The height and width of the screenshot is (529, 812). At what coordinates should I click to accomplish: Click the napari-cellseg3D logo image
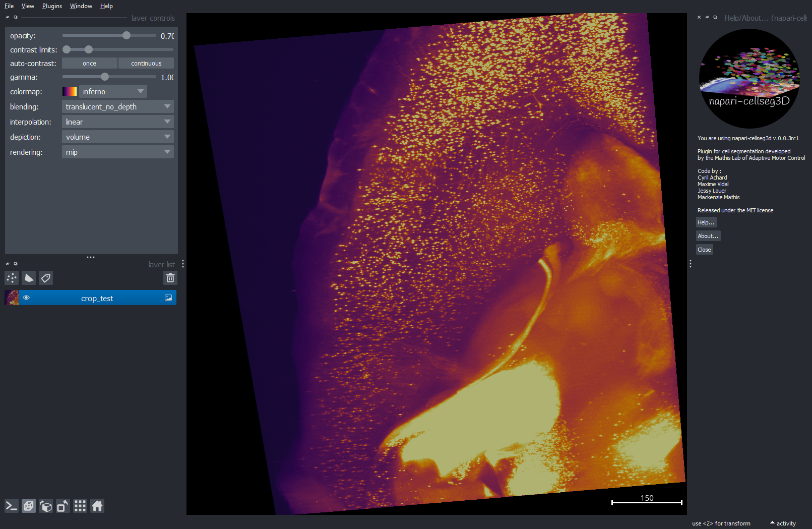[749, 78]
